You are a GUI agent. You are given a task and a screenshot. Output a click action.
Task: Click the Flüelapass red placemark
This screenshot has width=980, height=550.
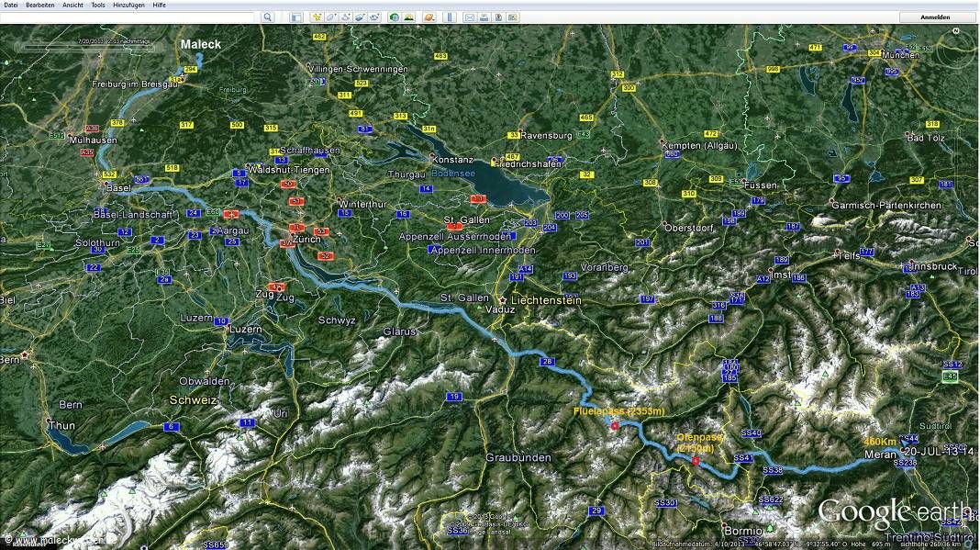coord(614,425)
